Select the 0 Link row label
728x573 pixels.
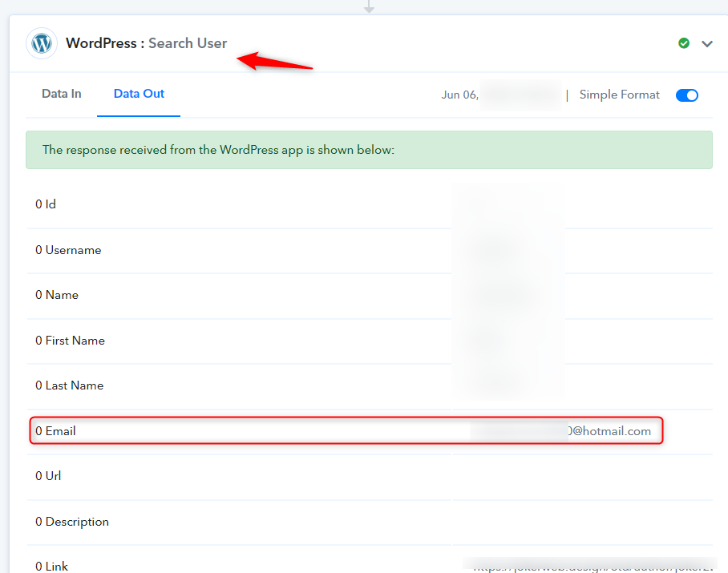tap(51, 567)
